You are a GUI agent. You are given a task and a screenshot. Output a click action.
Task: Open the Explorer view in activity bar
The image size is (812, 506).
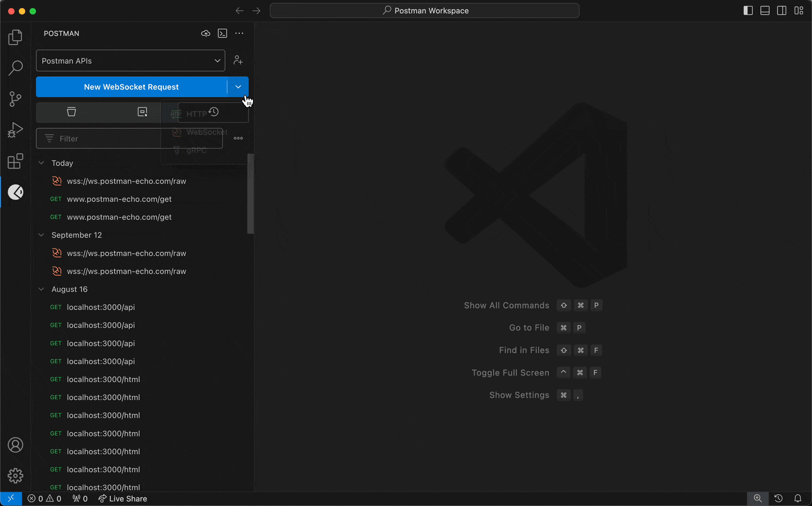point(16,37)
